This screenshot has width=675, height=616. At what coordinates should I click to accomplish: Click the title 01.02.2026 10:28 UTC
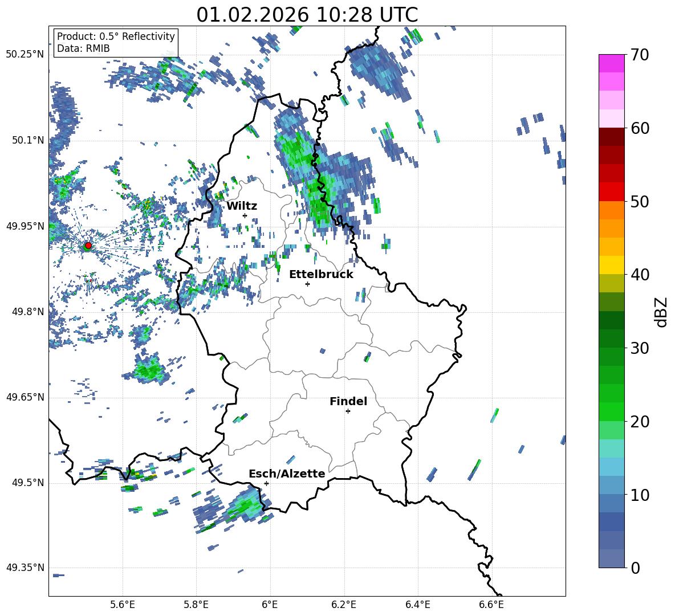coord(307,15)
